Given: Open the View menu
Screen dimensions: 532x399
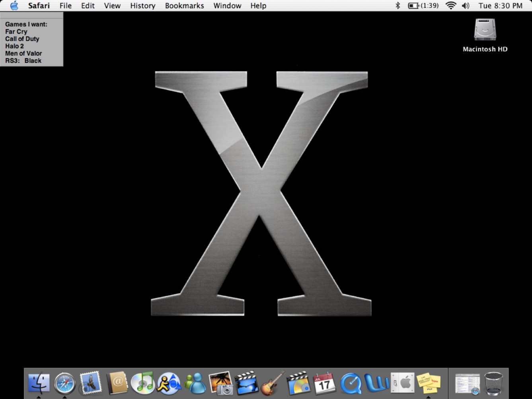Looking at the screenshot, I should (x=112, y=6).
